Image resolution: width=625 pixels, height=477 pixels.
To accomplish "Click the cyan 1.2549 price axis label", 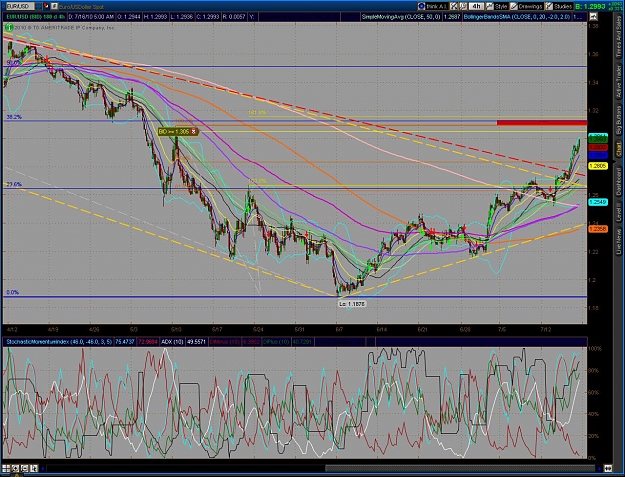I will 597,202.
